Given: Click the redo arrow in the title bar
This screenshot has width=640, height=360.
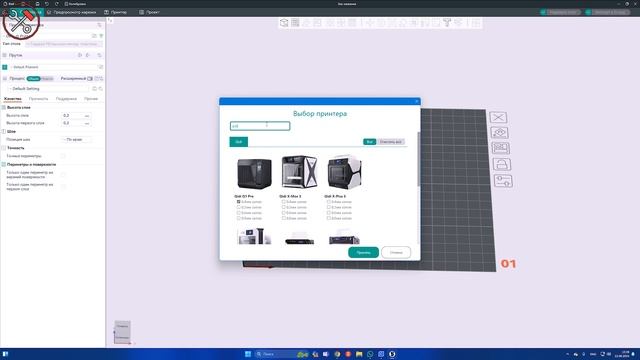Looking at the screenshot, I should (x=56, y=4).
